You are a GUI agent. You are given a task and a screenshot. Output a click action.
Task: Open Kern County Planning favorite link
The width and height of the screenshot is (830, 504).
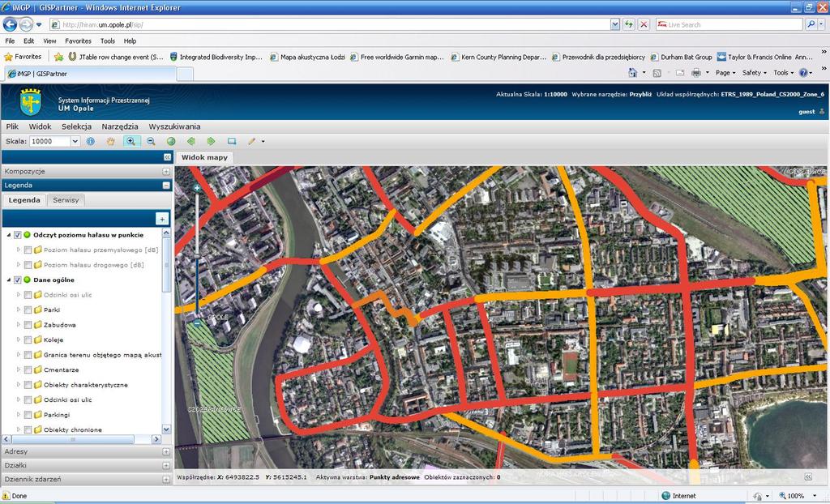coord(498,57)
